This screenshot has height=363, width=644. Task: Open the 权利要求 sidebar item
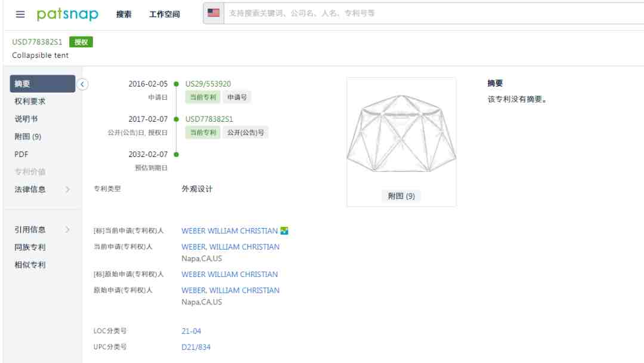pyautogui.click(x=30, y=101)
